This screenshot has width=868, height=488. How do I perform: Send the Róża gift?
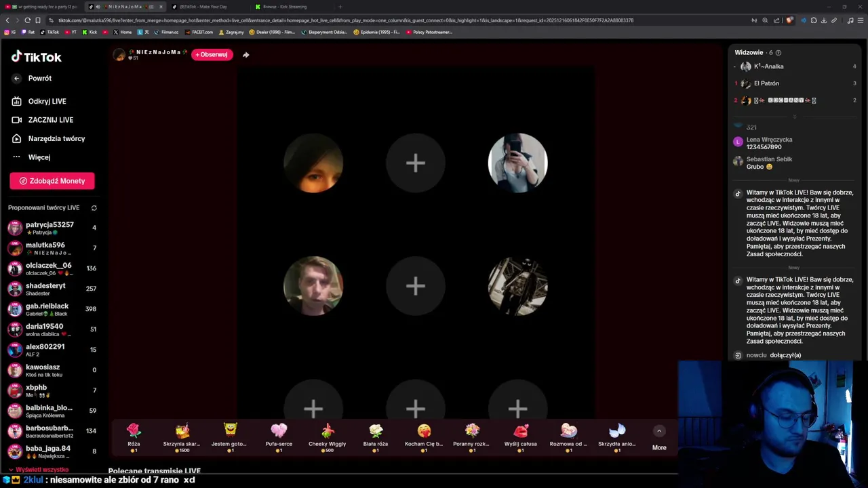point(134,437)
